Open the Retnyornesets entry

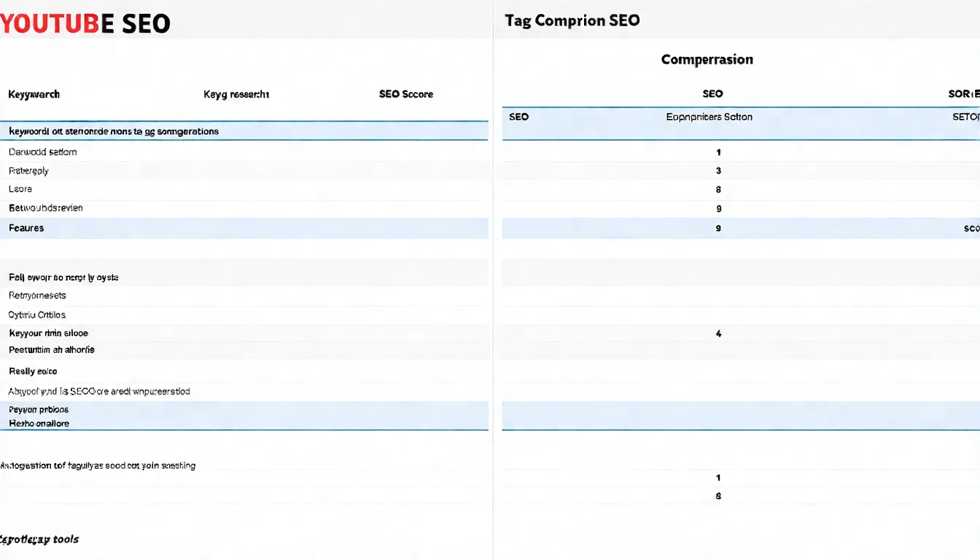pos(37,295)
